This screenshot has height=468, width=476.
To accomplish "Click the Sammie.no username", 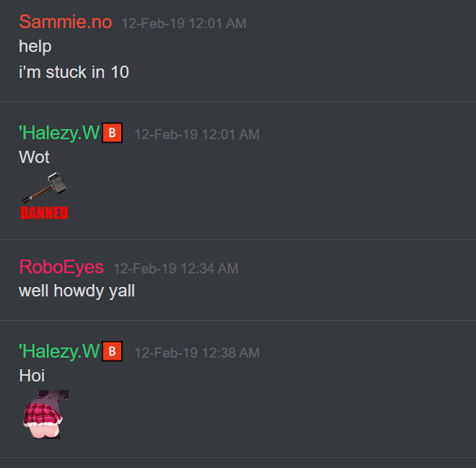I will pyautogui.click(x=66, y=22).
